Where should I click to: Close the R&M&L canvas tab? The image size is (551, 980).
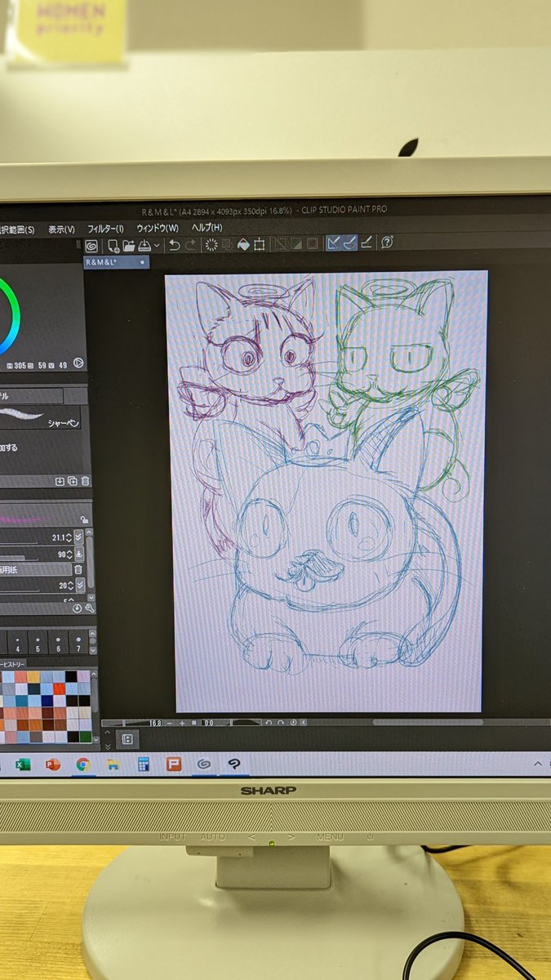pos(142,263)
